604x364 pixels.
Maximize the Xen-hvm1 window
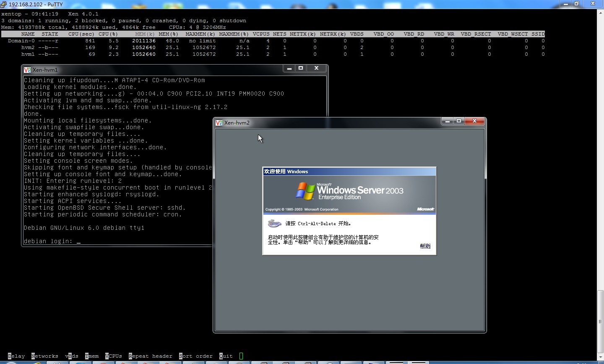tap(301, 68)
